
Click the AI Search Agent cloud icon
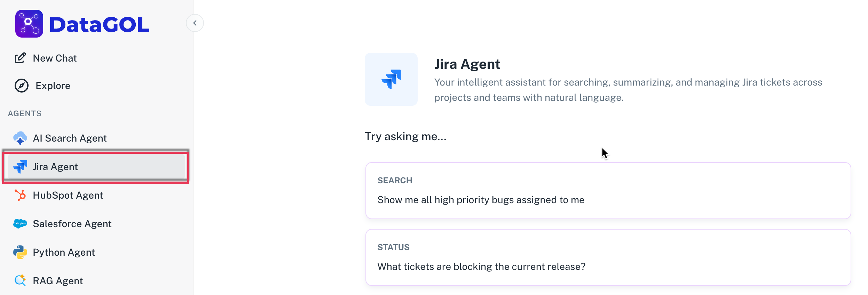(20, 138)
